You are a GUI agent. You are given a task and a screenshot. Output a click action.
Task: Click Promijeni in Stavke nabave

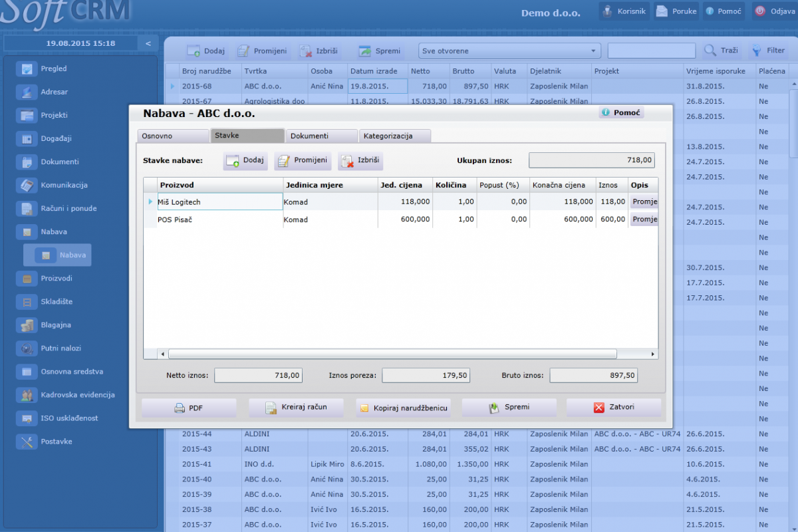click(x=303, y=160)
